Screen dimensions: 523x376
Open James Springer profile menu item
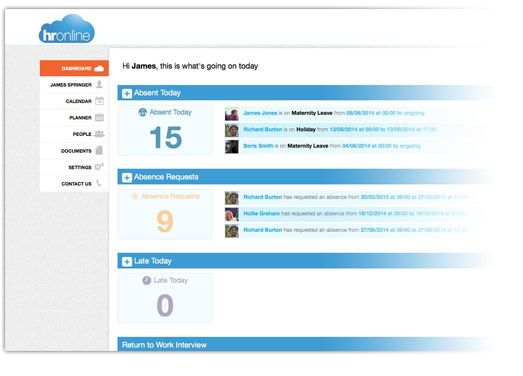(74, 85)
